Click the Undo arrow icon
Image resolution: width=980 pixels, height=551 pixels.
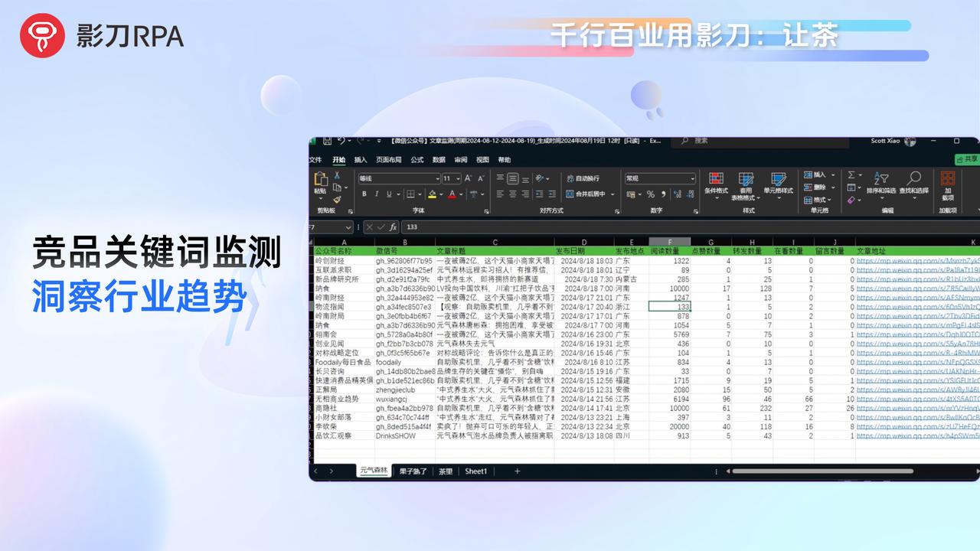341,141
